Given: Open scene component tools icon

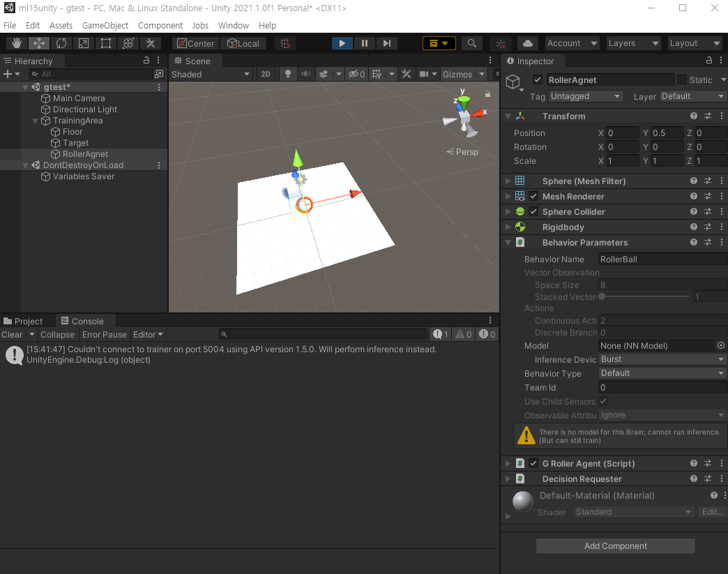Looking at the screenshot, I should [x=407, y=74].
